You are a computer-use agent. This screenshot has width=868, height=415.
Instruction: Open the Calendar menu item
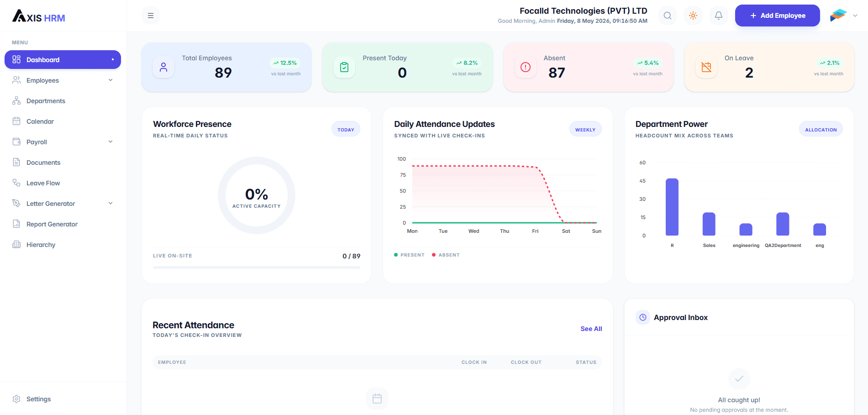pyautogui.click(x=63, y=121)
